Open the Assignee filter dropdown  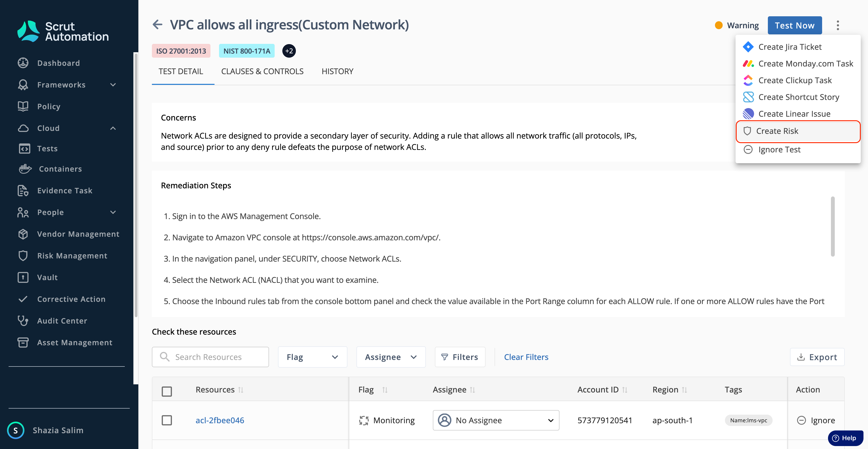pyautogui.click(x=391, y=357)
